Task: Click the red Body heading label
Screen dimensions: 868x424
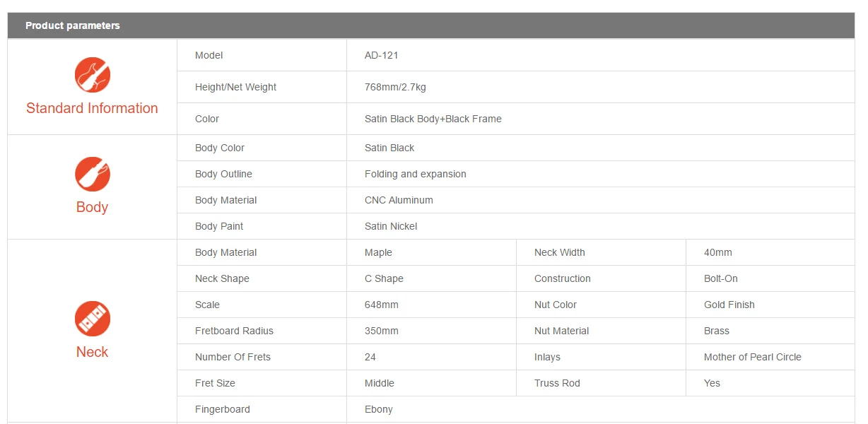Action: [x=92, y=207]
